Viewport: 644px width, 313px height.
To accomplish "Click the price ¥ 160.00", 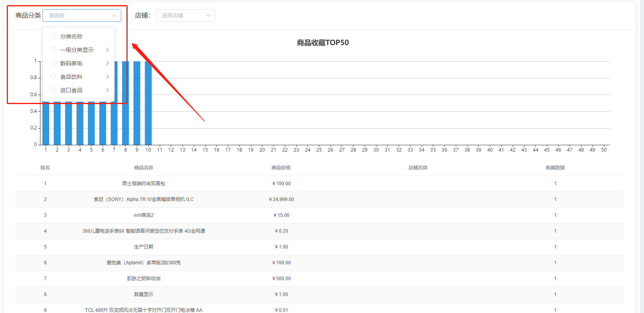I will coord(281,263).
